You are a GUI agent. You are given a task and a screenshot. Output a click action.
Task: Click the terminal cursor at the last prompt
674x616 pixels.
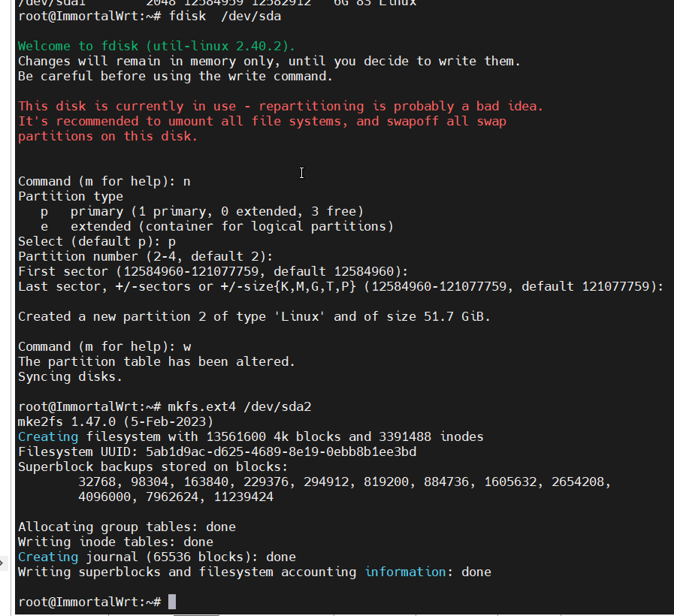172,602
